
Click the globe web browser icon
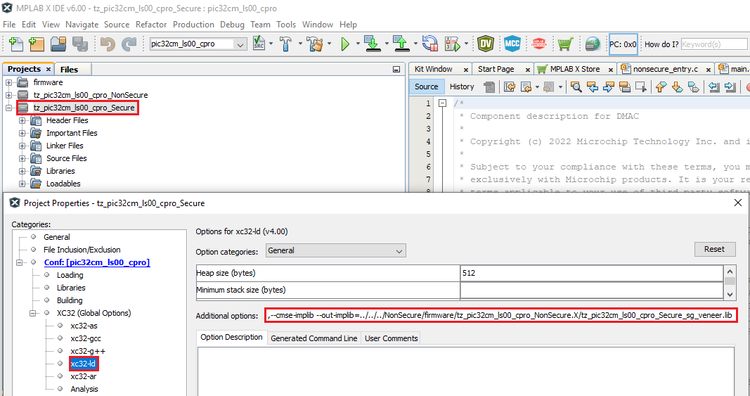[x=593, y=44]
